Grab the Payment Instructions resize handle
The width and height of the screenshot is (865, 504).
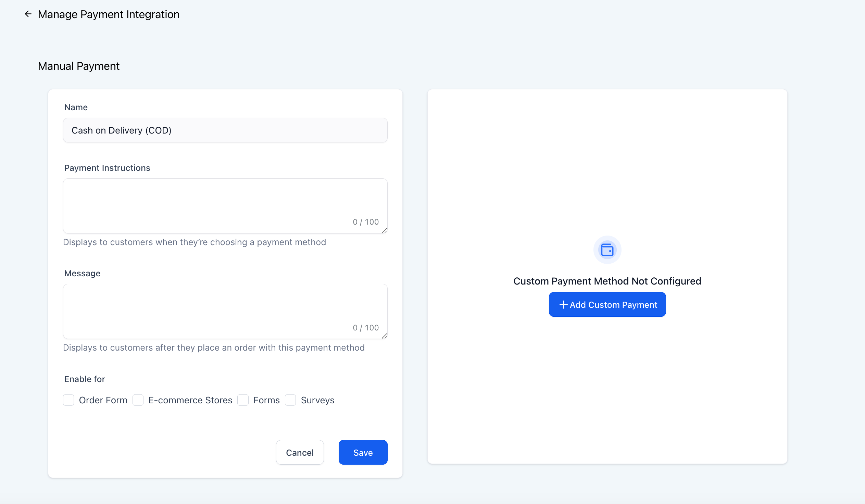384,230
